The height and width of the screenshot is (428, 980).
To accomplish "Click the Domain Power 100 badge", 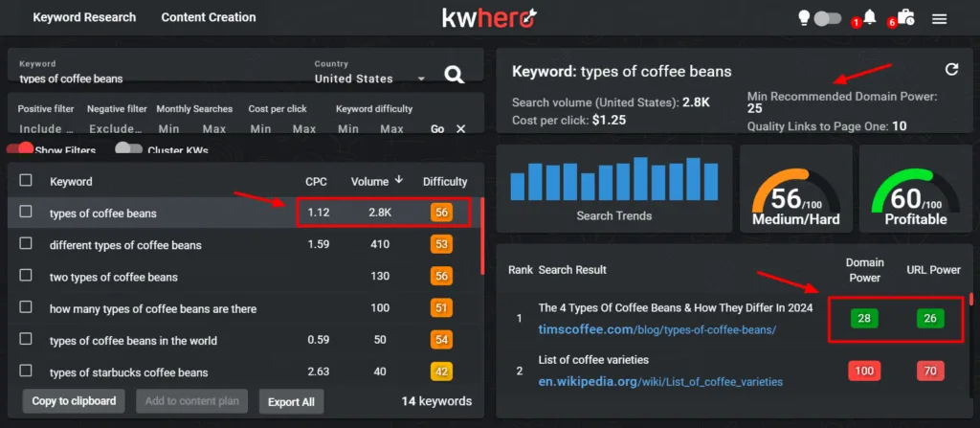I will point(864,372).
